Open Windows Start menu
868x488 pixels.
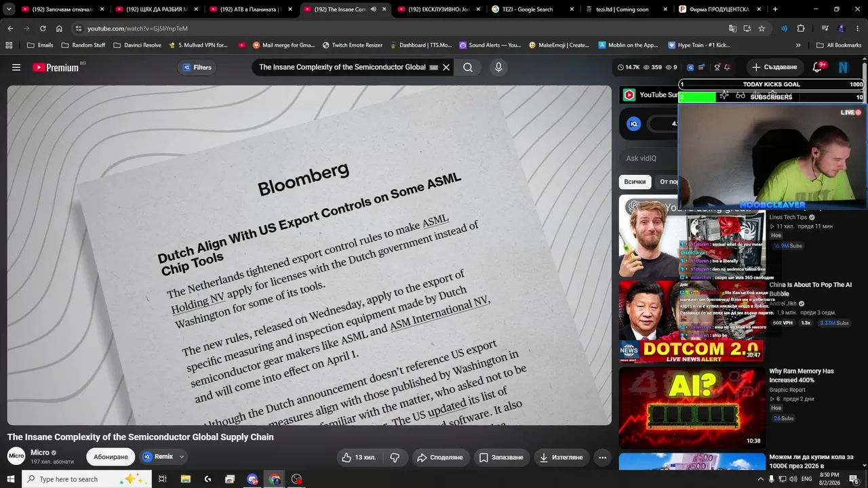click(x=11, y=479)
